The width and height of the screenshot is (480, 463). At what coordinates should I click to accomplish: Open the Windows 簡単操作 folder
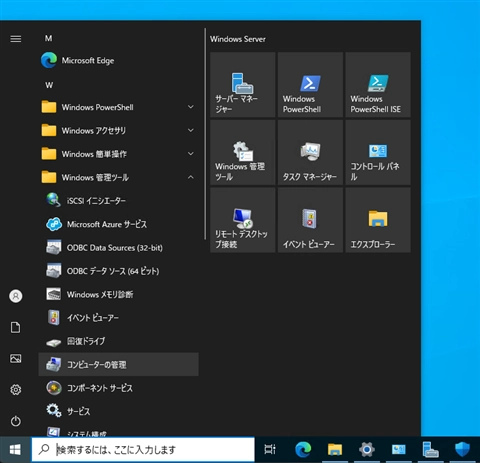click(119, 154)
